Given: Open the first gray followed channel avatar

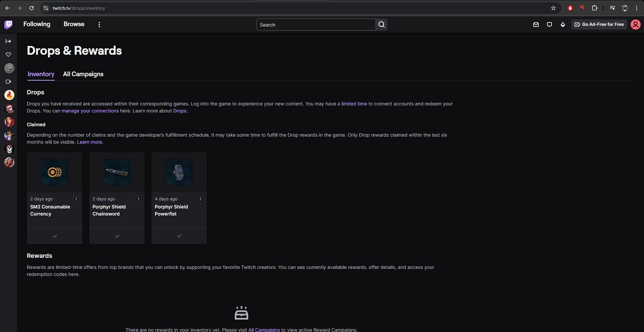Looking at the screenshot, I should click(9, 68).
